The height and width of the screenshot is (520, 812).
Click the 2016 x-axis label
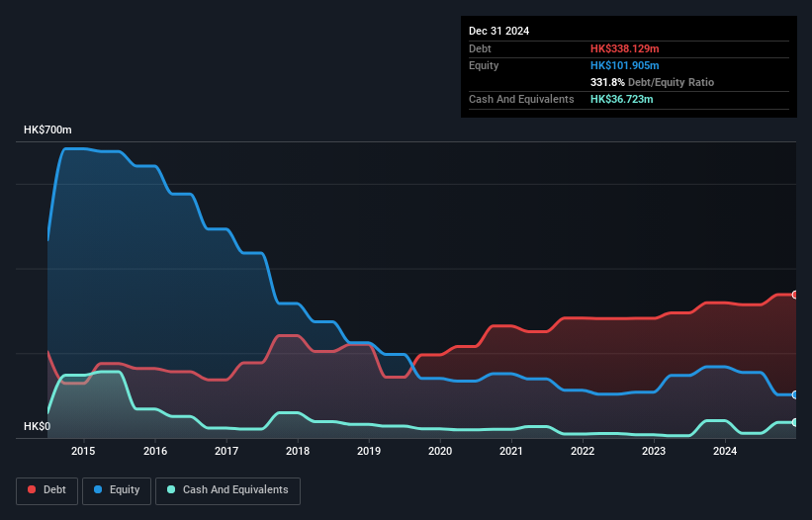155,451
